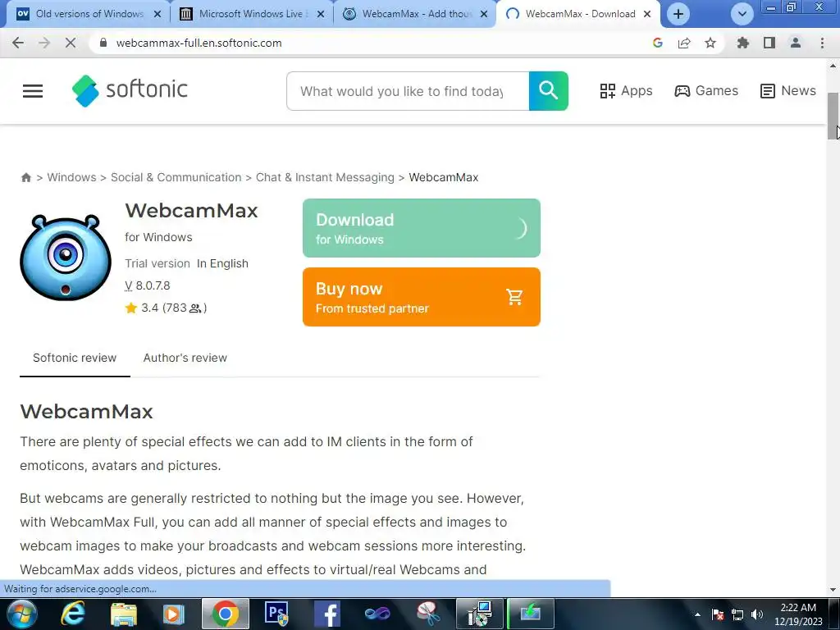Open Facebook taskbar icon
The height and width of the screenshot is (630, 840).
pos(327,614)
